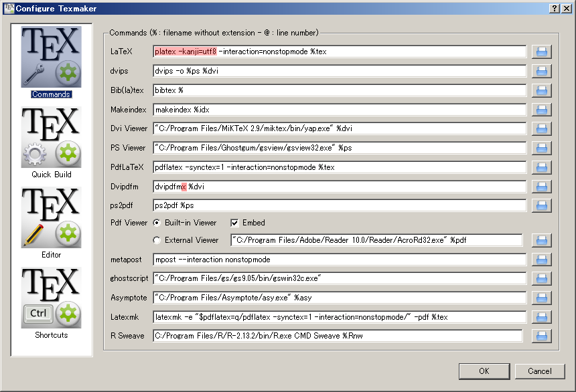Edit the Asymptote path field
Screen dimensions: 576x392
(x=340, y=298)
